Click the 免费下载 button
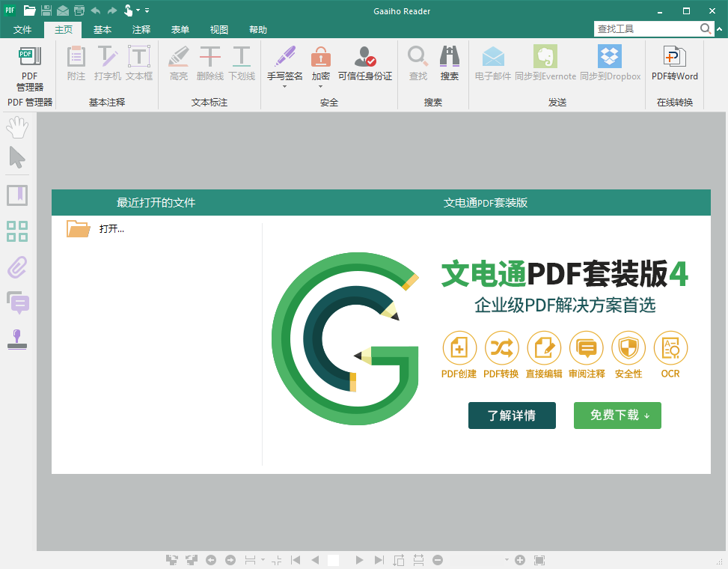728x569 pixels. [x=617, y=416]
